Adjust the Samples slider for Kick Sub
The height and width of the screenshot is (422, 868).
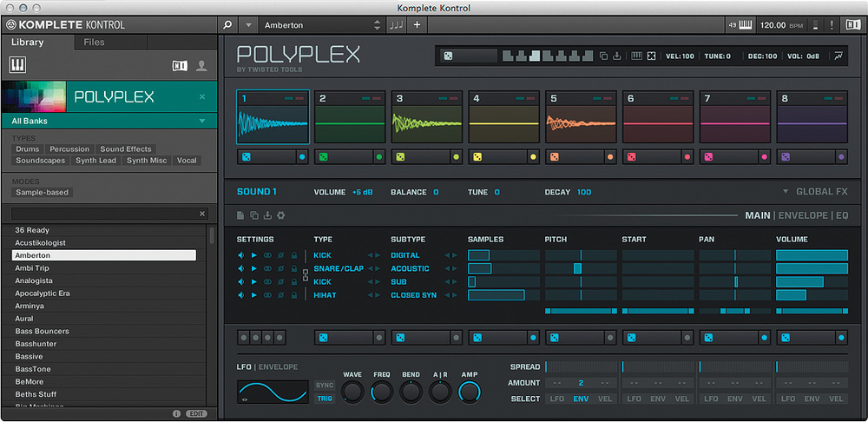pyautogui.click(x=503, y=282)
